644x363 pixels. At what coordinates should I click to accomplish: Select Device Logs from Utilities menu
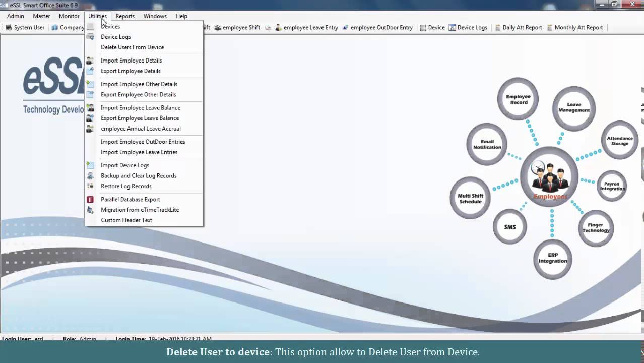click(144, 37)
